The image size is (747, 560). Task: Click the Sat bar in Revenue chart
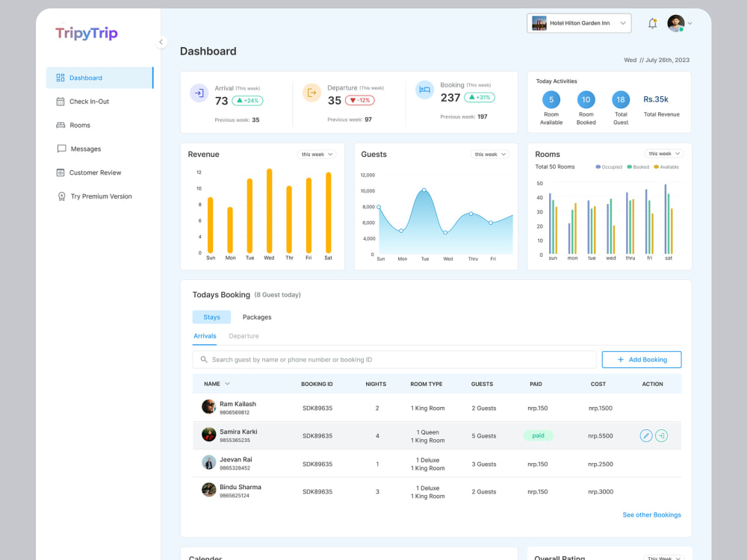[328, 213]
